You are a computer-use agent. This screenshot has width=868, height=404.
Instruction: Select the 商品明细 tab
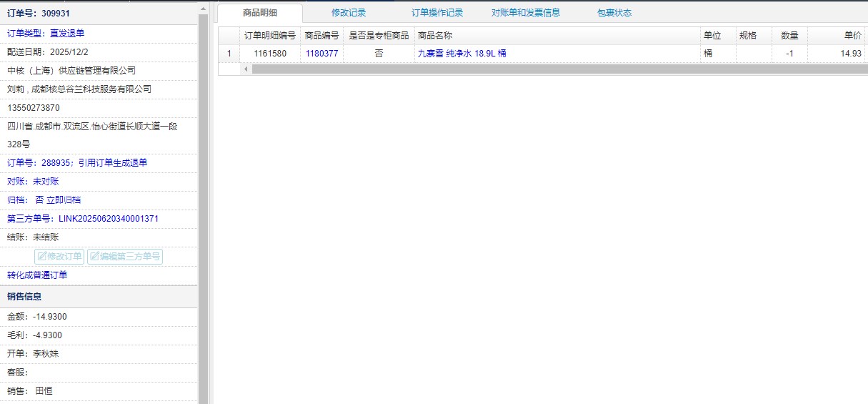[260, 13]
